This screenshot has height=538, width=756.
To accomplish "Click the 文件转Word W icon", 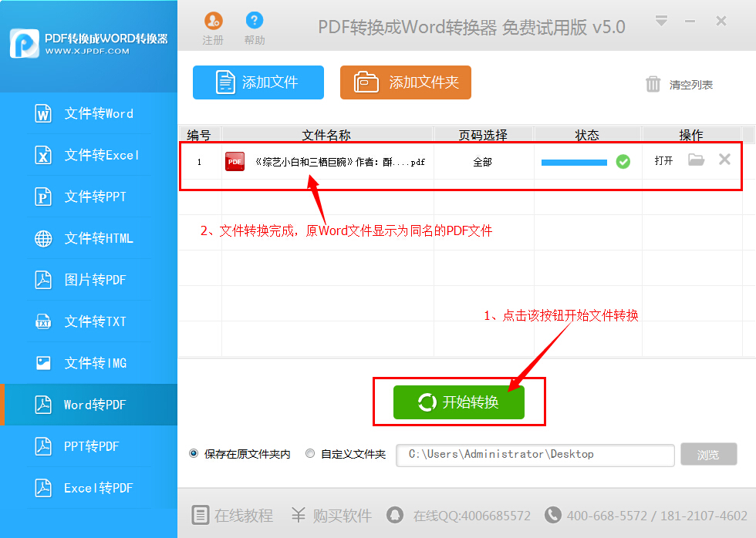I will tap(43, 113).
